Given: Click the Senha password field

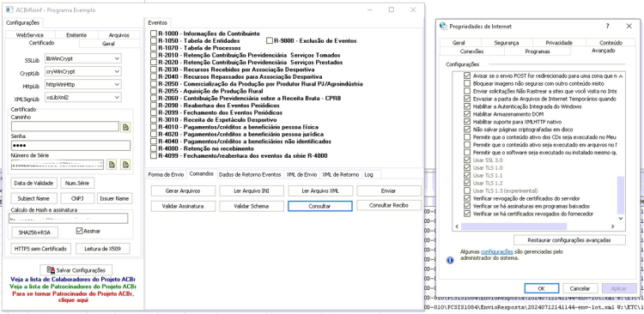Looking at the screenshot, I should [70, 146].
